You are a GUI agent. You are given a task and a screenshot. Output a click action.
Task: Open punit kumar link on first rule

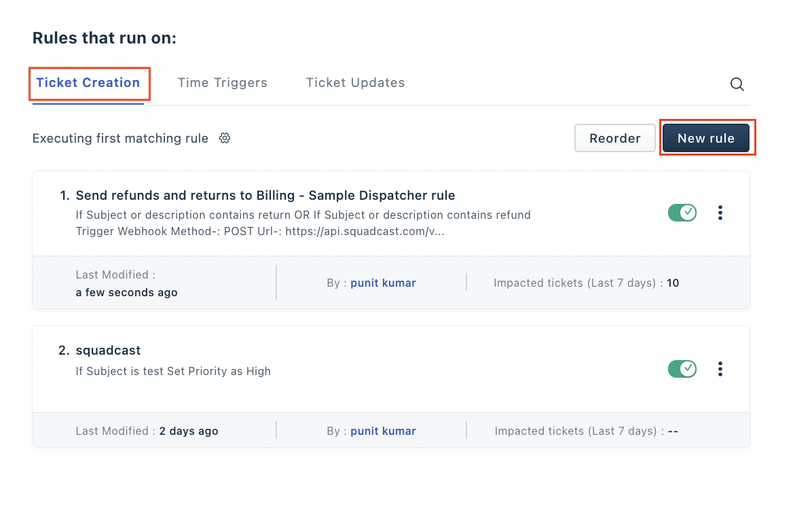(383, 283)
